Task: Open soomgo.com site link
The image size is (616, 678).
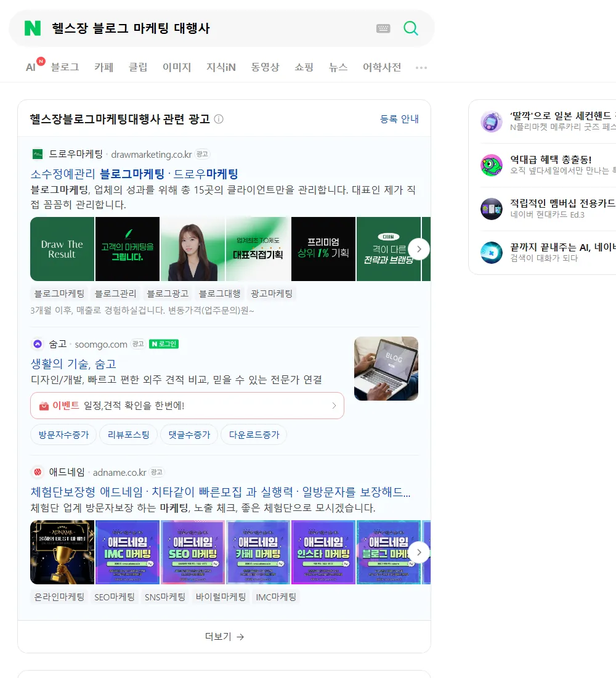Action: tap(101, 344)
